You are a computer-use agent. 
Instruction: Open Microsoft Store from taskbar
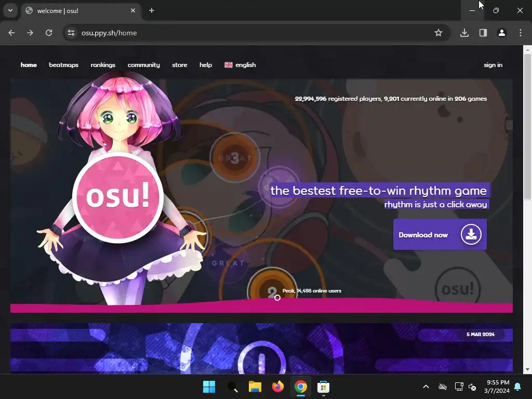[323, 387]
